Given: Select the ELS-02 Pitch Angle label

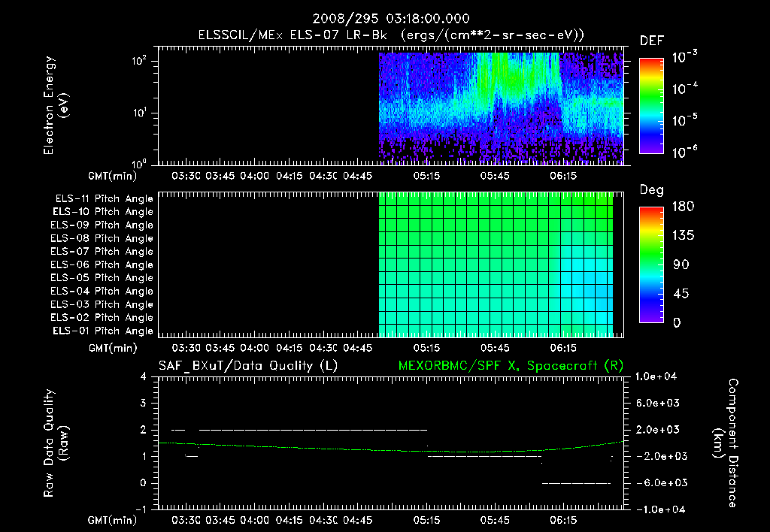Looking at the screenshot, I should 102,318.
